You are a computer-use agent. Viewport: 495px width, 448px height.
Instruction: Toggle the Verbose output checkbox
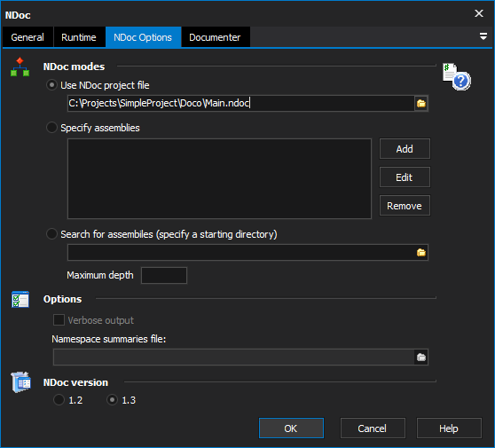tap(59, 320)
